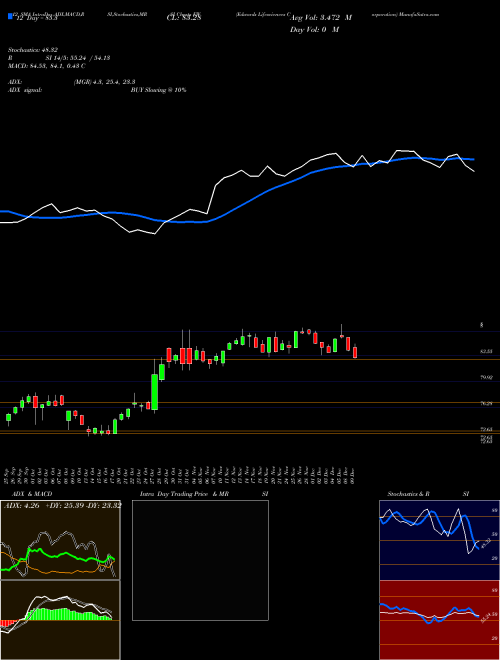Open the ADX indicator chart panel
The height and width of the screenshot is (660, 500).
tap(60, 540)
